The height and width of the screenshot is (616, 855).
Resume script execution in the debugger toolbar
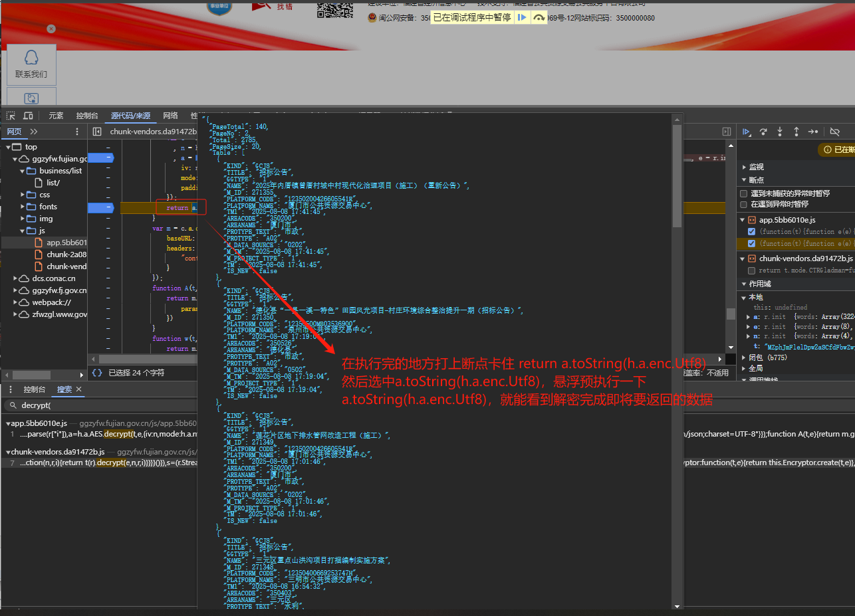(747, 132)
